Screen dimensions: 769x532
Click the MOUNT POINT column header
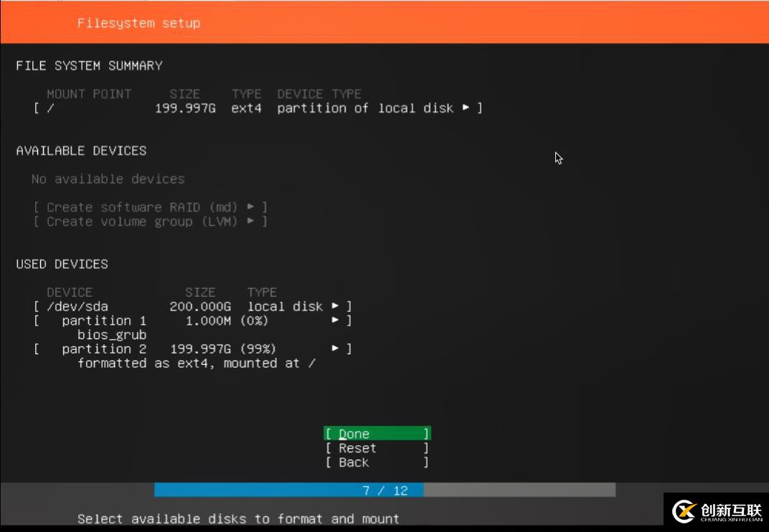click(89, 94)
